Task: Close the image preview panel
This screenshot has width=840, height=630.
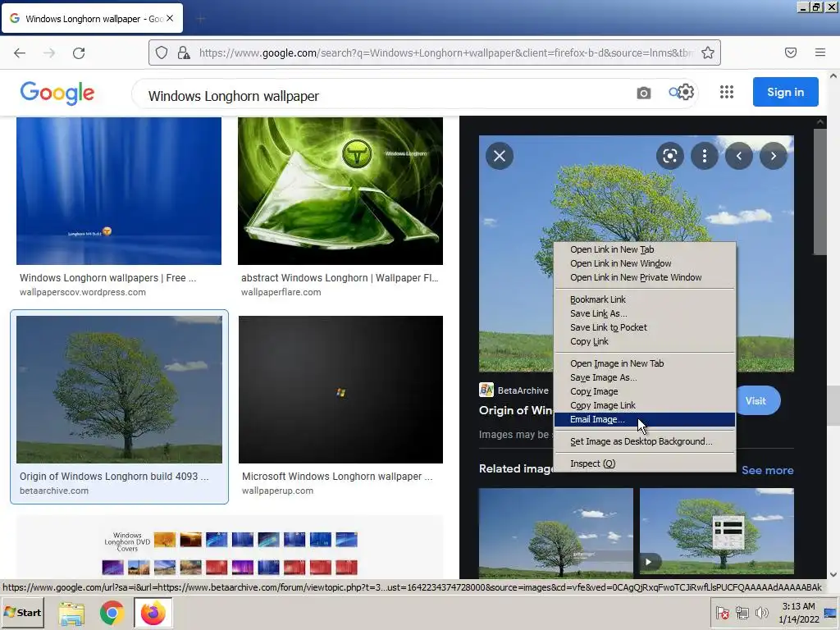Action: pos(500,156)
